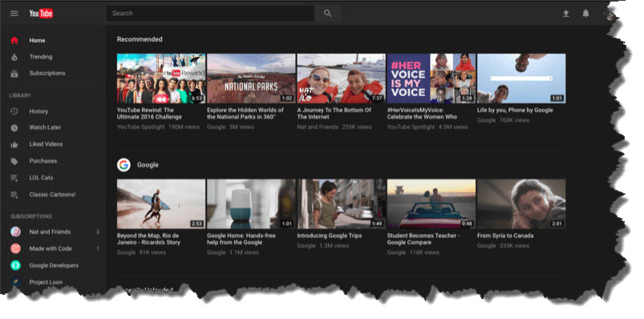Click title A Journey To The Bottom Of The Internet
Viewport: 644px width, 319px height.
pyautogui.click(x=334, y=113)
